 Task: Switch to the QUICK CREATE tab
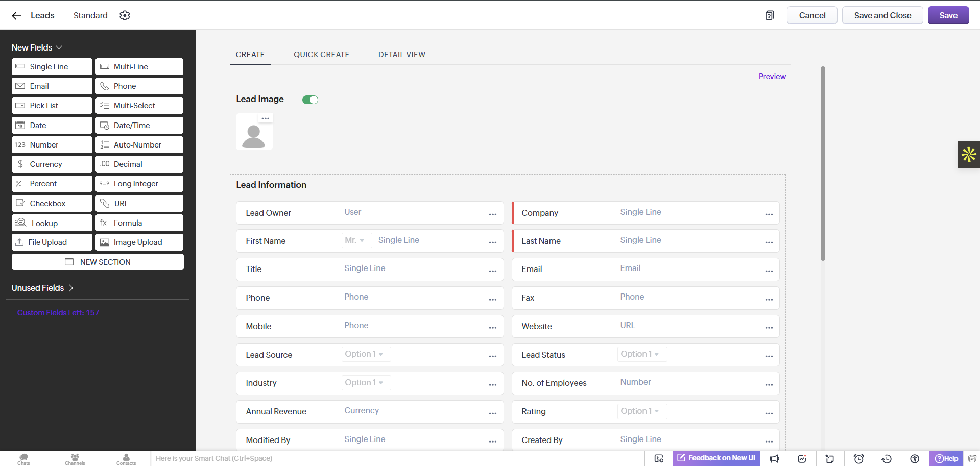pos(321,55)
